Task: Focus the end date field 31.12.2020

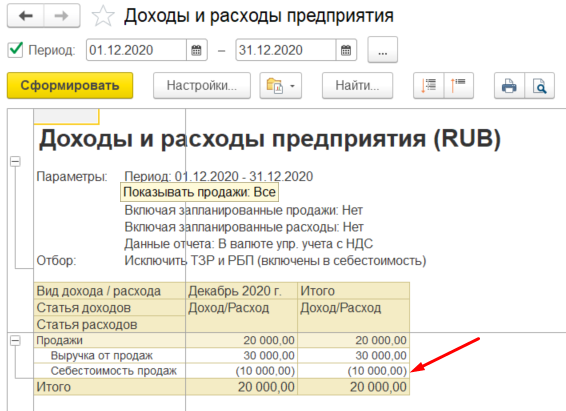Action: pos(286,50)
